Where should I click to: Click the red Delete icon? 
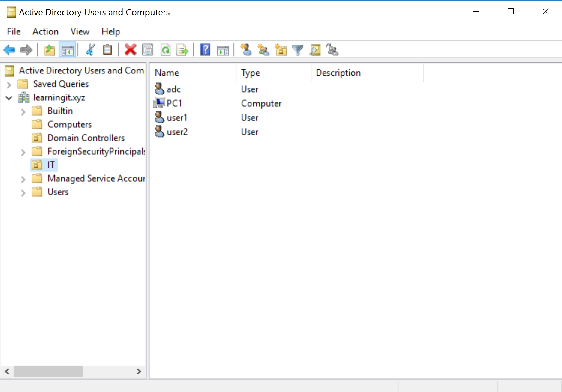tap(130, 50)
